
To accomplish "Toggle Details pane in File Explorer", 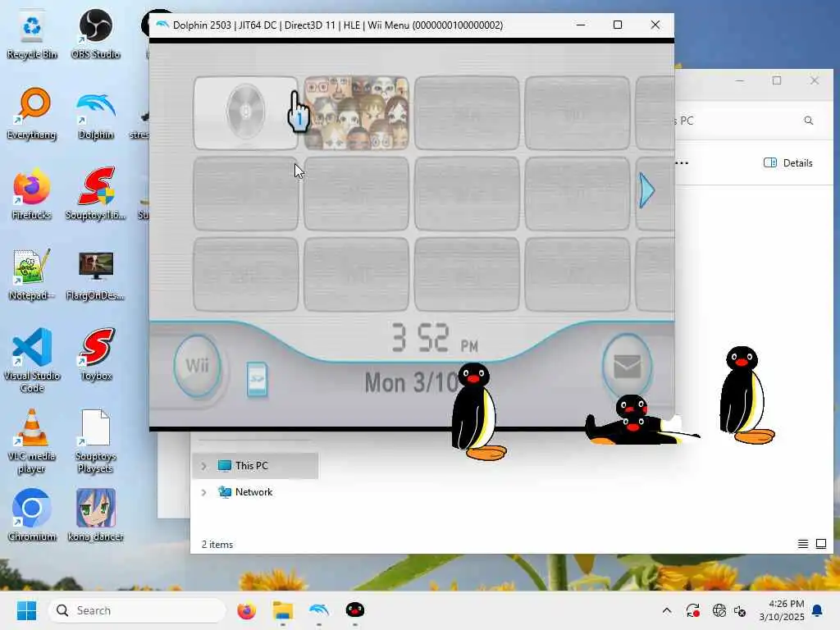I will [x=788, y=163].
